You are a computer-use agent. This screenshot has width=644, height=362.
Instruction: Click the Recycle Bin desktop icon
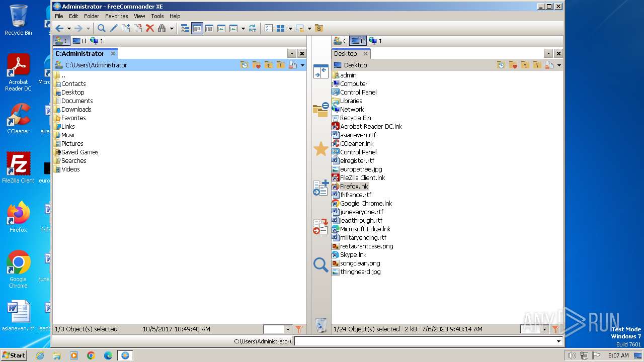18,20
